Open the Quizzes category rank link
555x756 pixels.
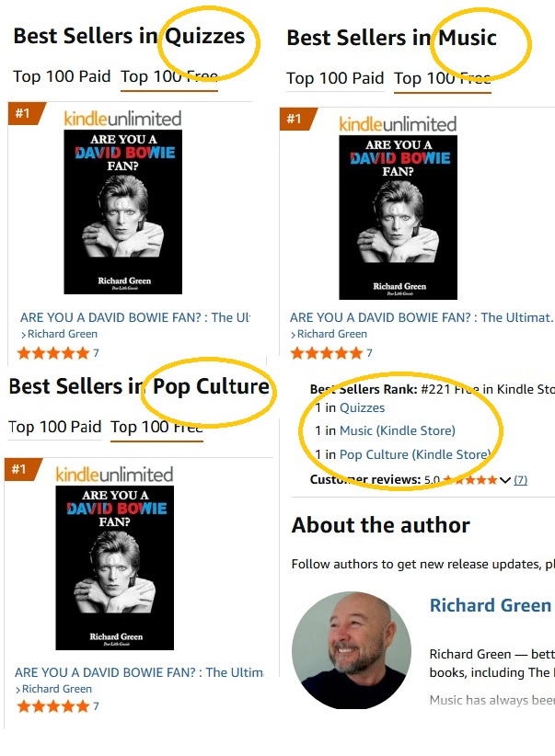362,407
